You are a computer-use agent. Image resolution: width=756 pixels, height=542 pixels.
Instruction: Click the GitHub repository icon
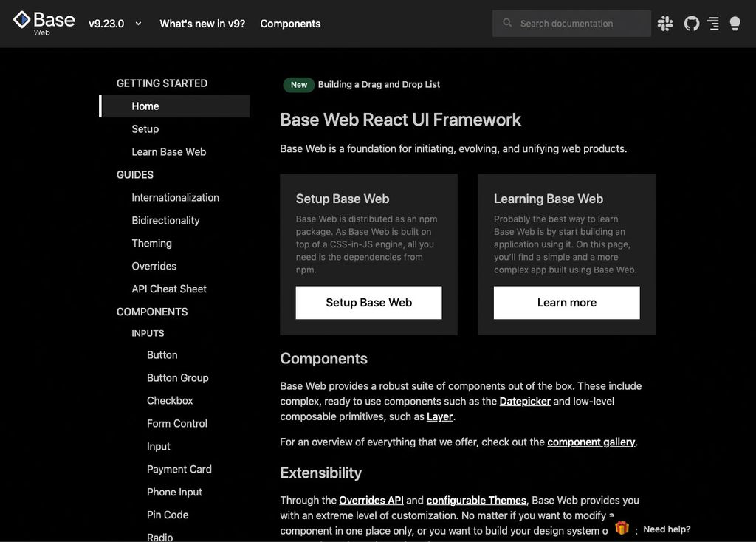click(x=691, y=23)
